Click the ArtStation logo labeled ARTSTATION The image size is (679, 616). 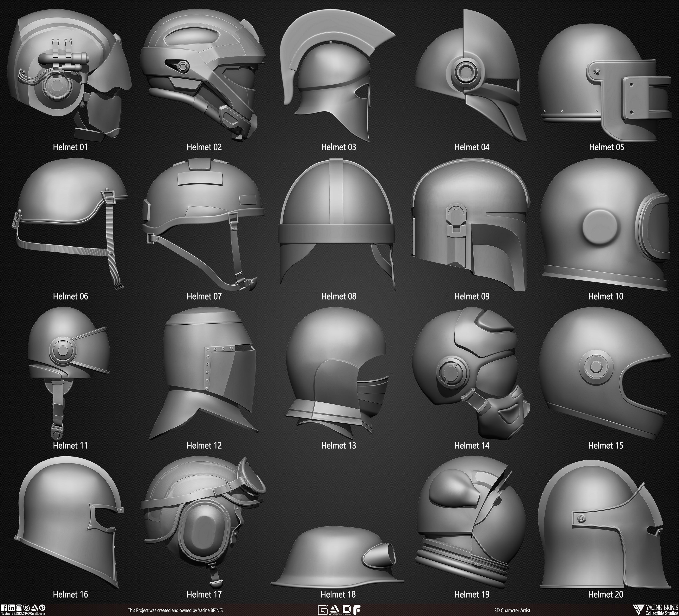coord(335,610)
